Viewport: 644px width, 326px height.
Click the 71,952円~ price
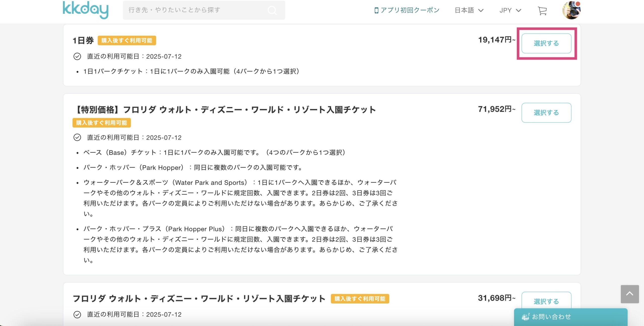(497, 109)
